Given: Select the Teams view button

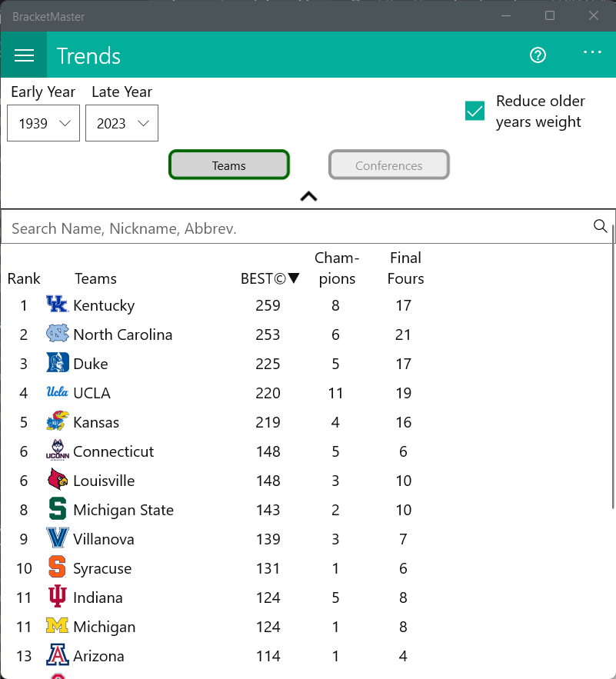Looking at the screenshot, I should pos(228,165).
